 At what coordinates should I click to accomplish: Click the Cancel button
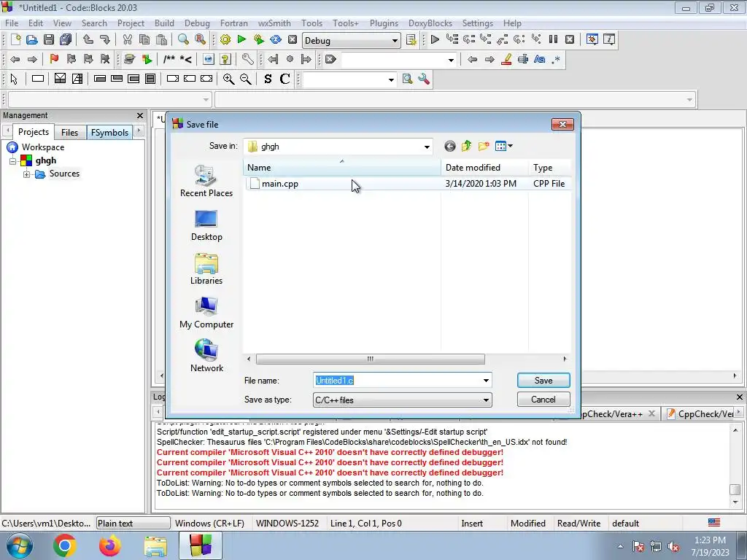tap(543, 400)
